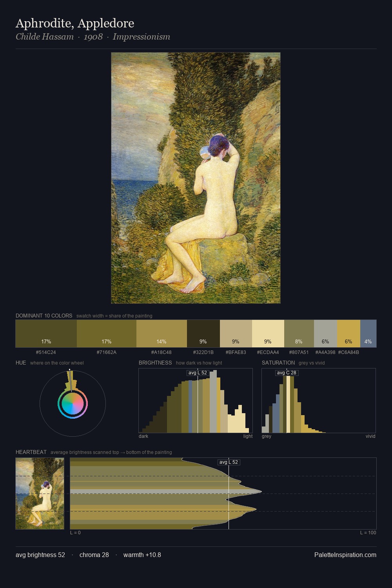Click the hex label #ECDAA4

coord(268,352)
